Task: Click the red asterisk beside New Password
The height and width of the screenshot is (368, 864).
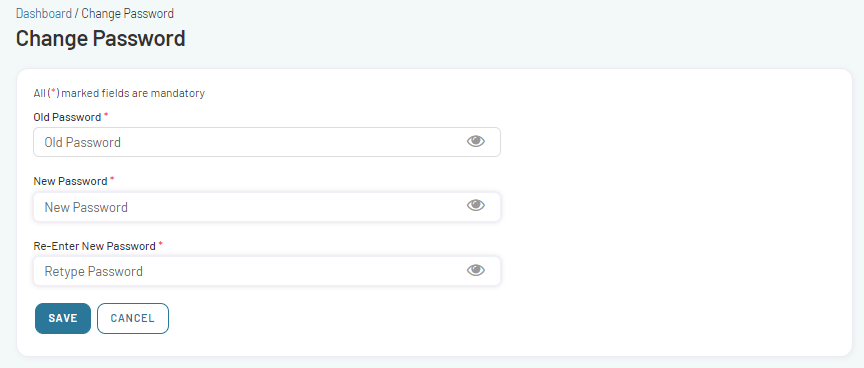Action: point(112,179)
